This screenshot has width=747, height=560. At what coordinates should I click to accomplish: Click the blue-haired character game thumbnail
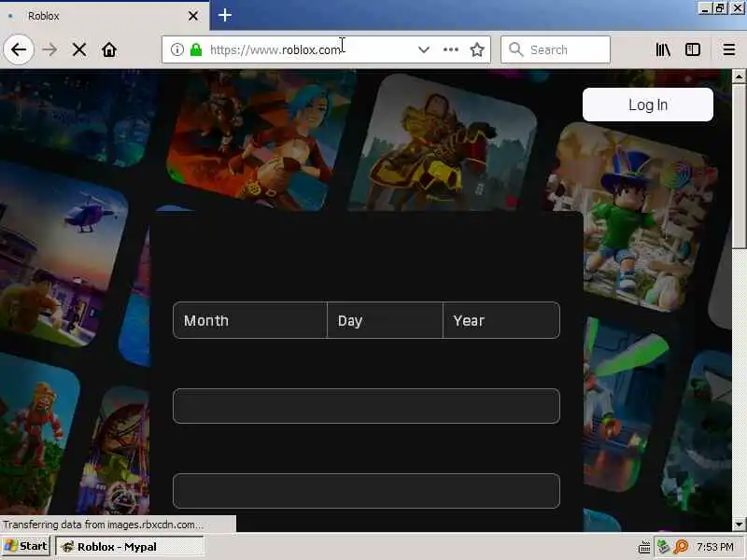click(x=260, y=142)
